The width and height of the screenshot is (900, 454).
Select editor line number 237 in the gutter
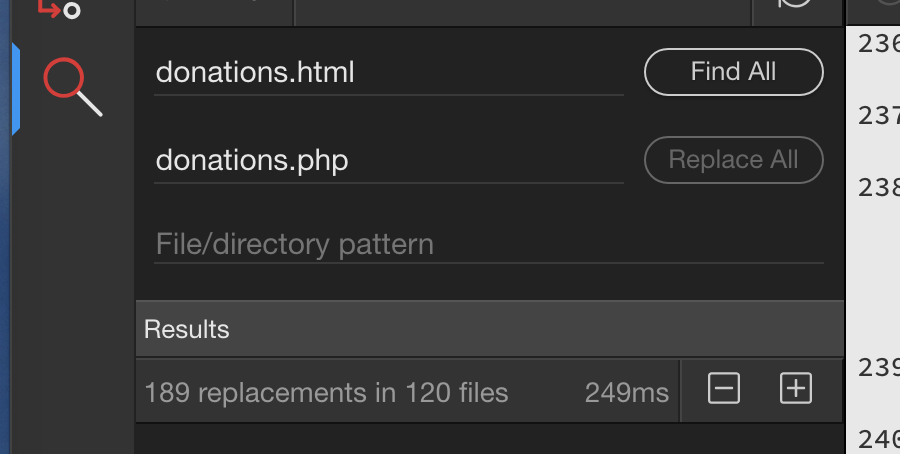tap(879, 116)
